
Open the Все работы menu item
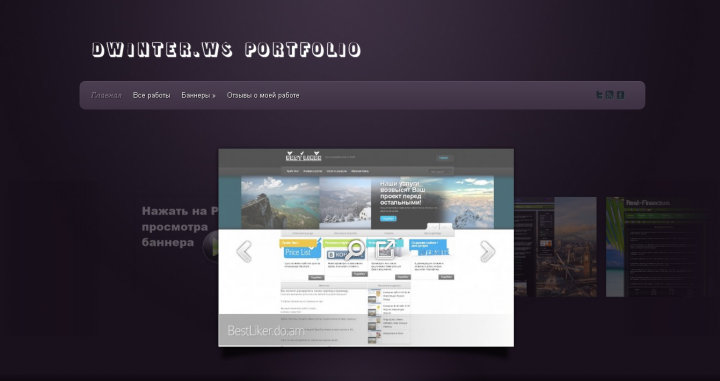tap(152, 95)
